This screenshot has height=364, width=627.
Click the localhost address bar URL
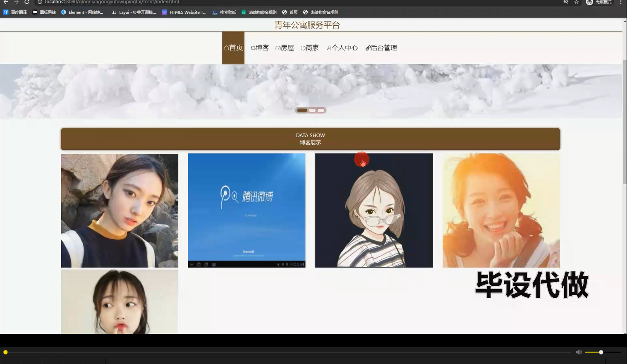[112, 2]
